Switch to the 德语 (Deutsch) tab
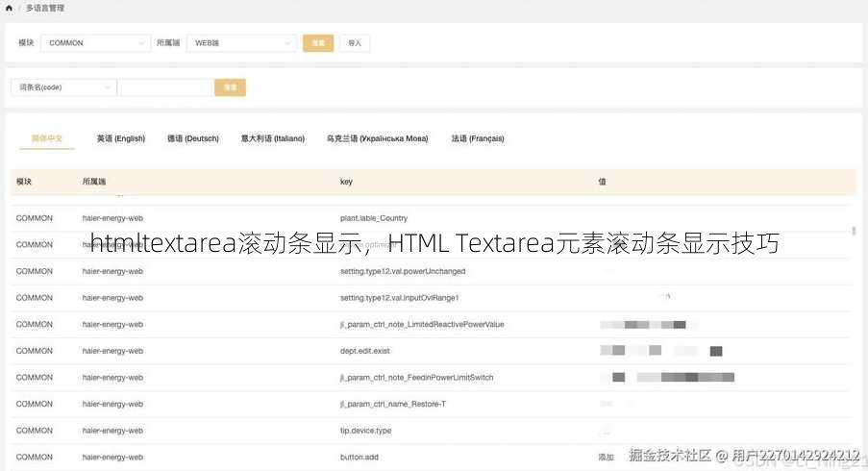Viewport: 868px width, 471px height. tap(193, 138)
